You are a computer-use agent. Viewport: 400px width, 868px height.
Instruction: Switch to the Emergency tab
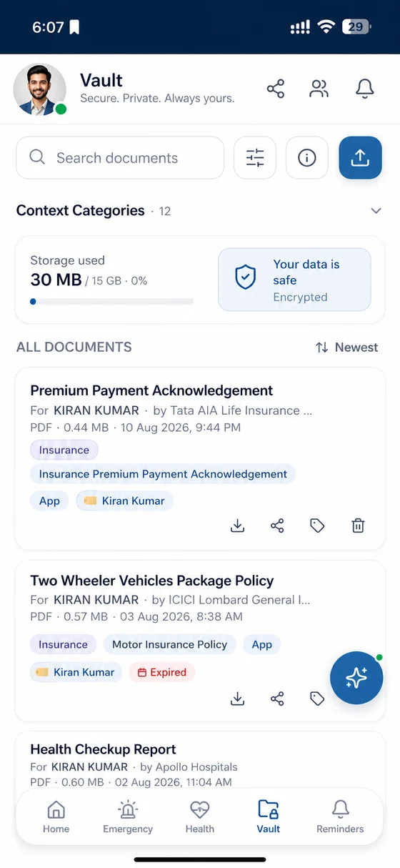point(128,817)
